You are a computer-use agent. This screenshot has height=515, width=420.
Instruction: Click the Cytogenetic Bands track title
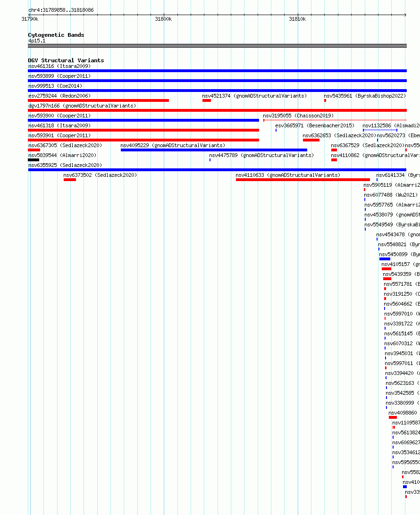(56, 35)
